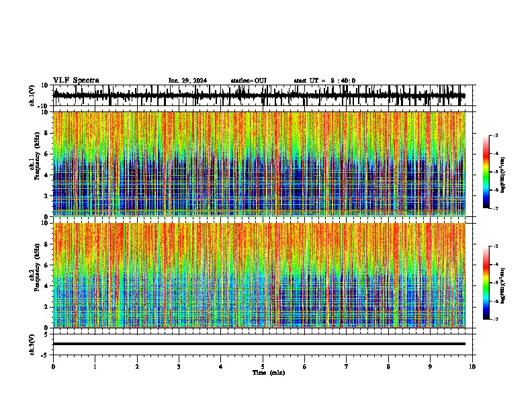This screenshot has width=532, height=411.
Task: Click the "Time (min)" axis label
Action: 269,373
